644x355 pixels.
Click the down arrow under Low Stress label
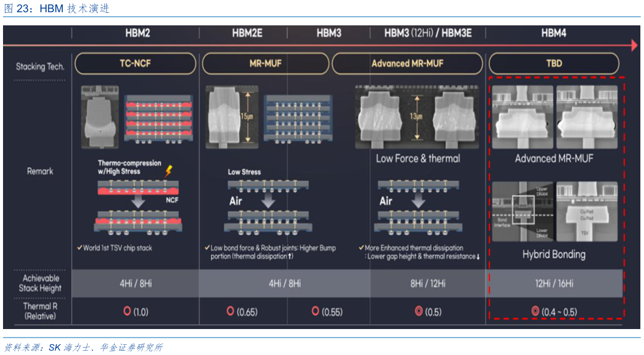tap(268, 201)
